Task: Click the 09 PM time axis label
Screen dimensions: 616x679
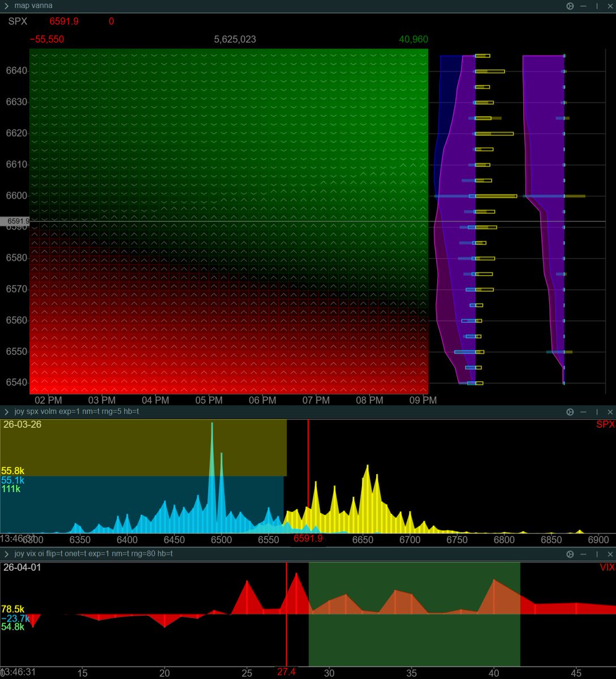Action: 423,400
